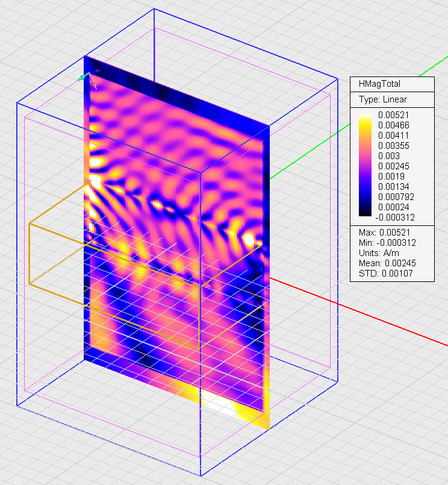Image resolution: width=448 pixels, height=485 pixels.
Task: Click the 'Mean: 0.00245' statistic
Action: (x=387, y=263)
